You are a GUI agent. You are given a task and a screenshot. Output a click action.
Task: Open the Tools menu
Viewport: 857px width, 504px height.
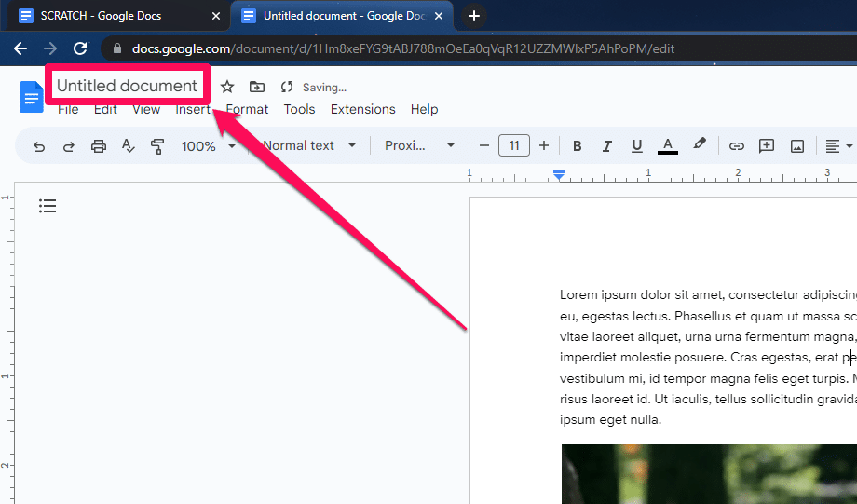(x=300, y=109)
